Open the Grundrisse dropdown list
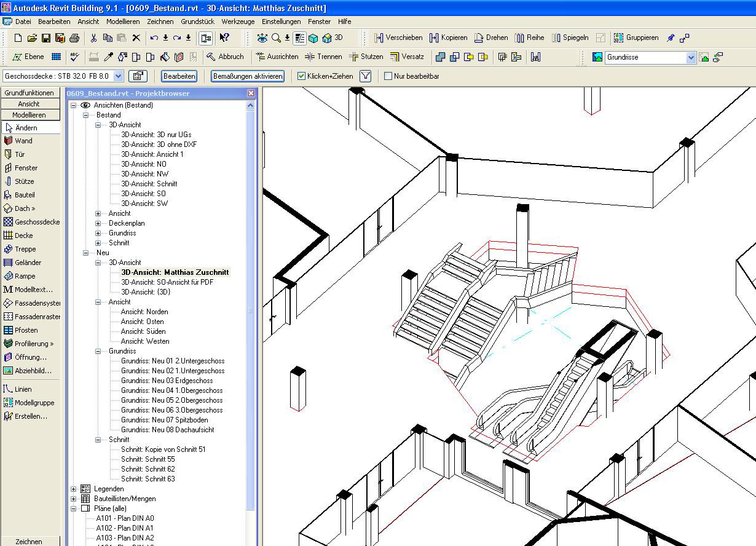The image size is (756, 546). pyautogui.click(x=691, y=57)
